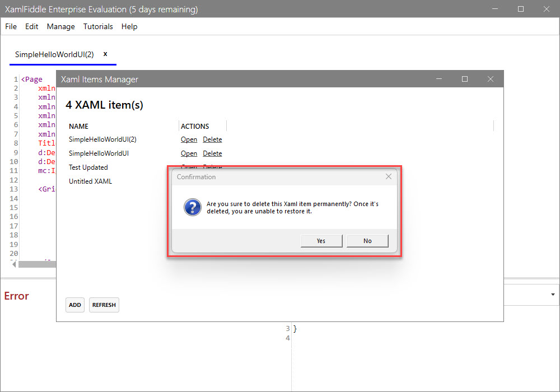Click the Error label in bottom panel
Image resolution: width=560 pixels, height=392 pixels.
tap(16, 296)
